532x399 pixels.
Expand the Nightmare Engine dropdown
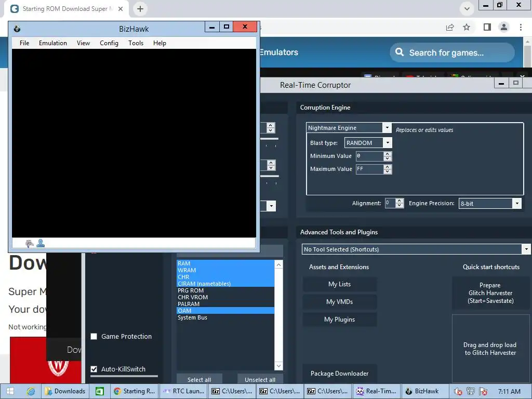[387, 128]
